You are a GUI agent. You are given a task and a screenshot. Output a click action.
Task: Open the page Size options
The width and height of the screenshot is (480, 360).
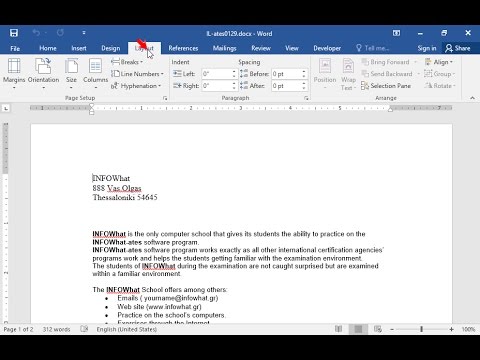click(71, 73)
